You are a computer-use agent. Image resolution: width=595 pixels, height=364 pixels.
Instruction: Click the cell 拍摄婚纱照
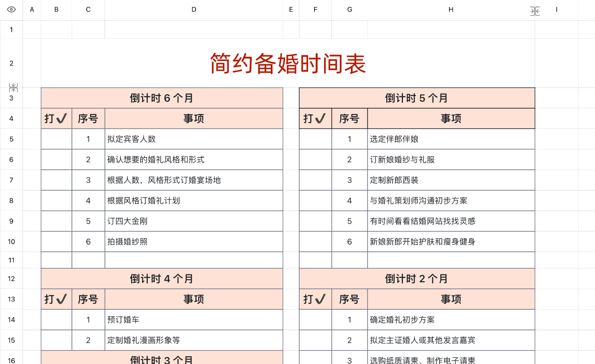tap(194, 242)
